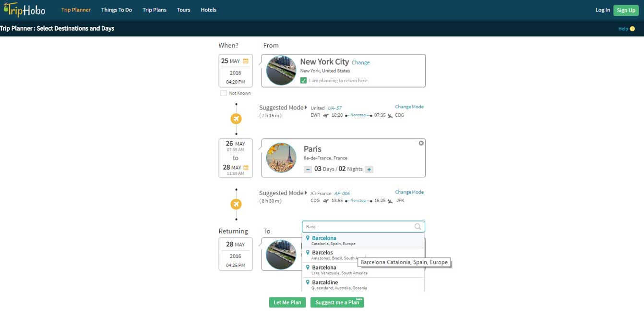Click the airplane icon below Paris
644x319 pixels.
236,204
